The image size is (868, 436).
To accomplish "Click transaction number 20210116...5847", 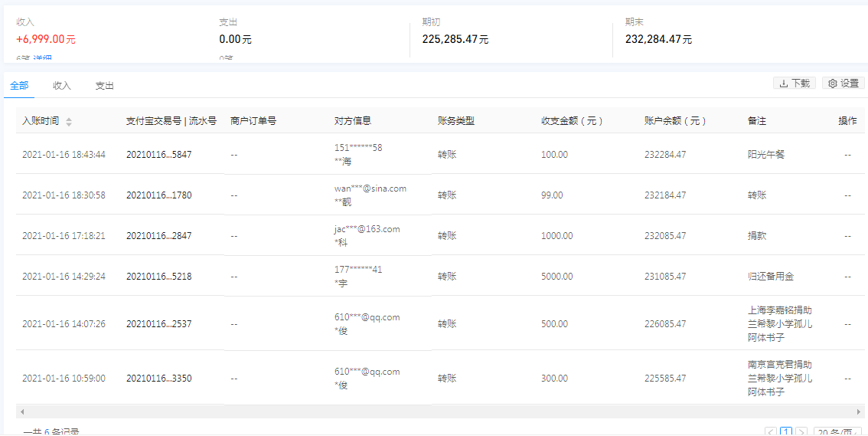I will click(159, 155).
